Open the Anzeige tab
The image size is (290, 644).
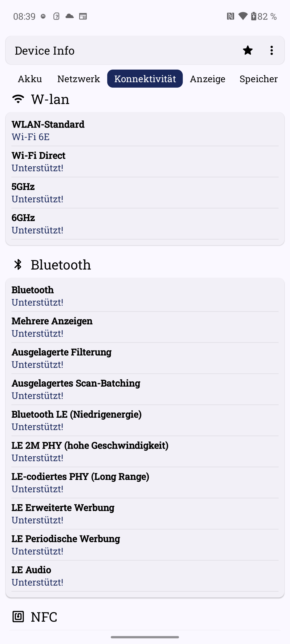(x=208, y=79)
